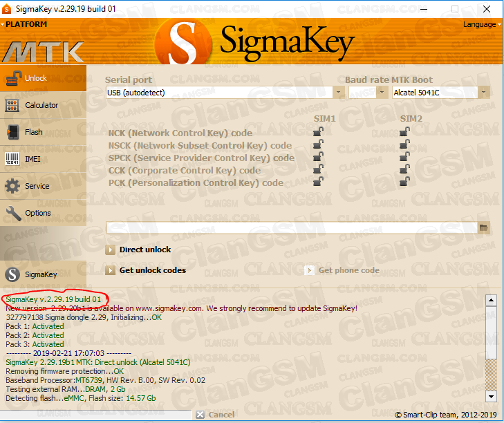The width and height of the screenshot is (504, 423).
Task: Click the PCK SIM1 padlock icon
Action: (x=319, y=182)
